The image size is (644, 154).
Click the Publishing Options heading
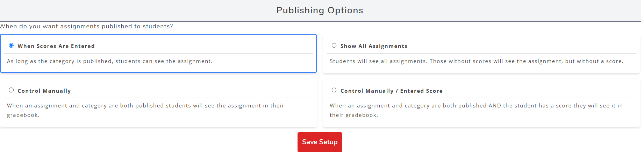pos(320,10)
